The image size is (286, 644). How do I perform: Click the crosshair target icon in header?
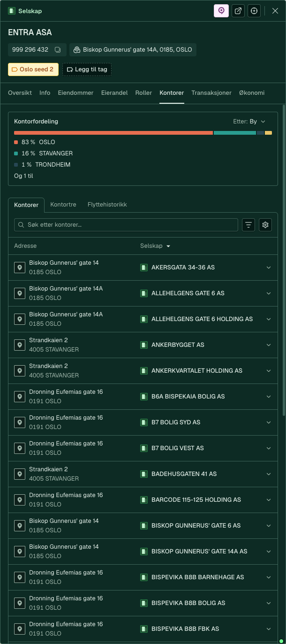[x=254, y=11]
